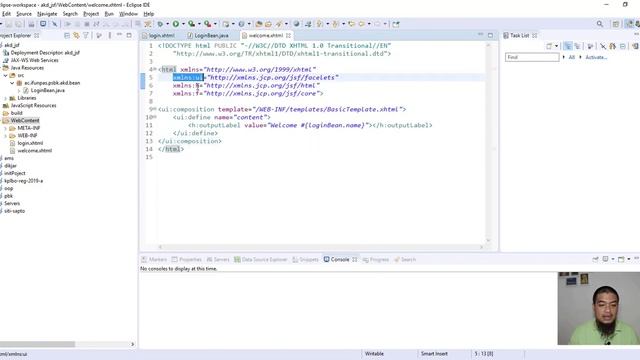Click the Collapse All icon in Project Explorer

click(x=67, y=36)
